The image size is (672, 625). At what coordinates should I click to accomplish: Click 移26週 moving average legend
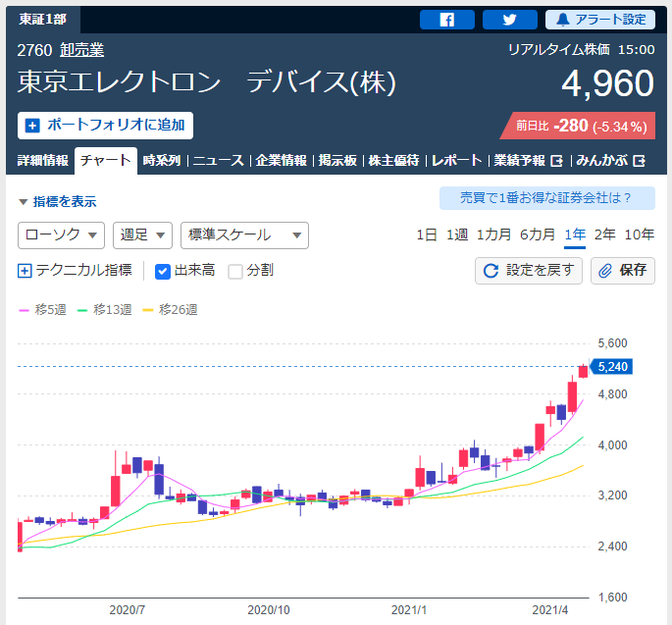pos(170,309)
